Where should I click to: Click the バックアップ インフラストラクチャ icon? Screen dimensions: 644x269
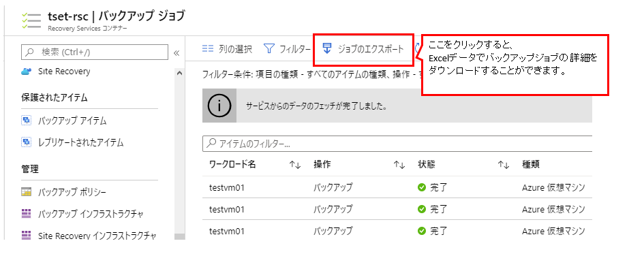[26, 214]
